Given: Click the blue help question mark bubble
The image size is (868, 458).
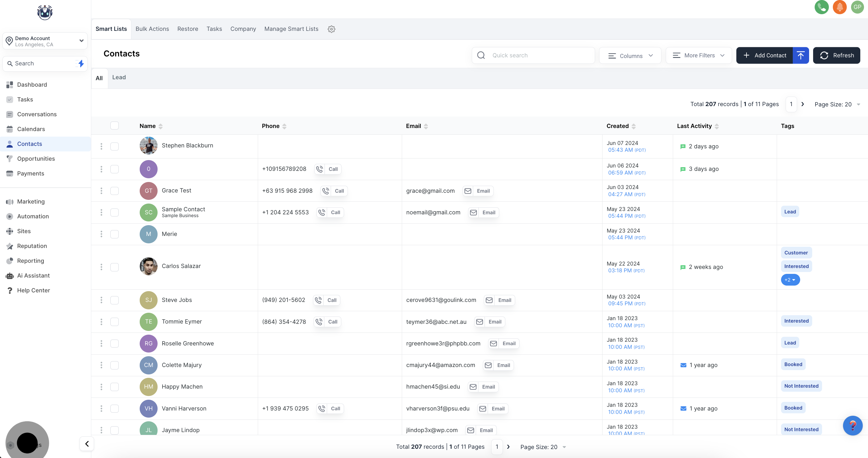Looking at the screenshot, I should [x=852, y=426].
